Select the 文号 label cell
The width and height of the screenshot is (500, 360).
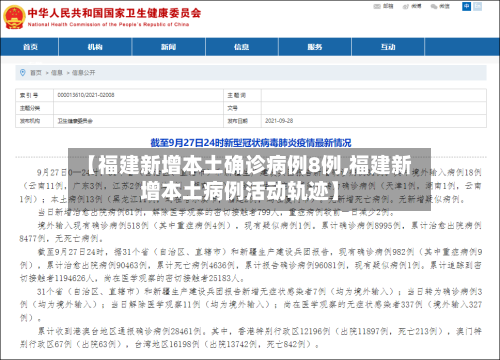click(x=242, y=108)
